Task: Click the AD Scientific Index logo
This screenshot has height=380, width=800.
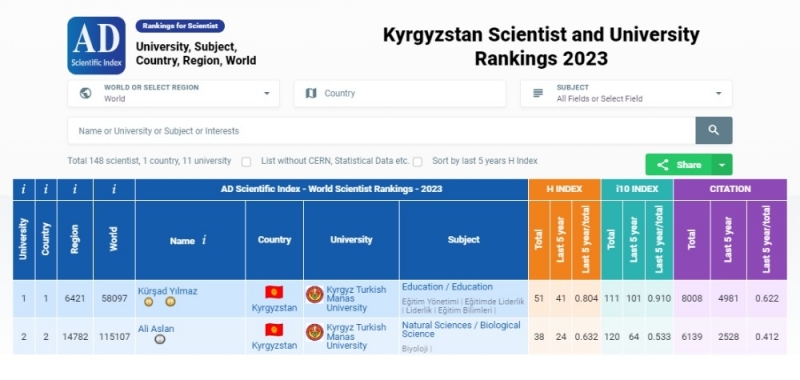Action: coord(96,45)
